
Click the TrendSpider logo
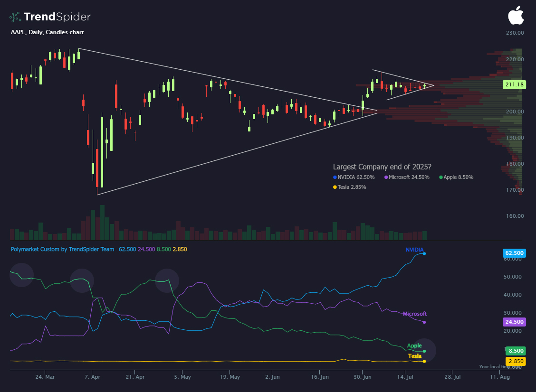[50, 17]
